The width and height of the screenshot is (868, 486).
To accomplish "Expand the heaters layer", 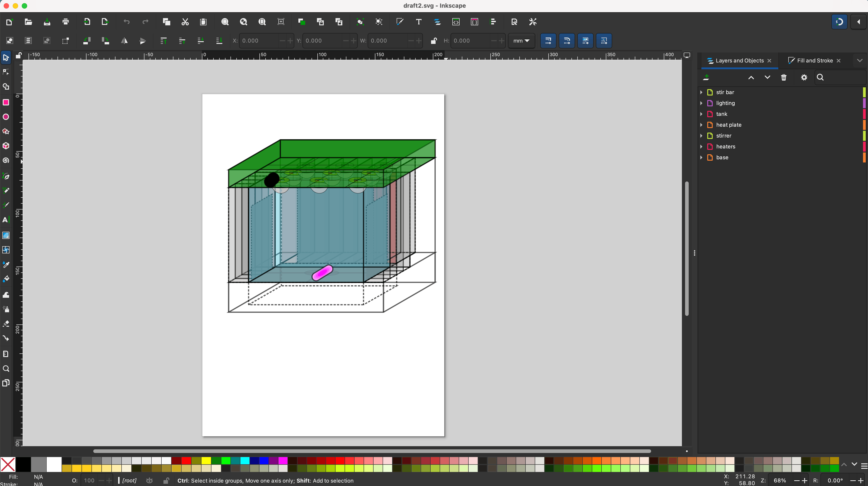I will (701, 147).
